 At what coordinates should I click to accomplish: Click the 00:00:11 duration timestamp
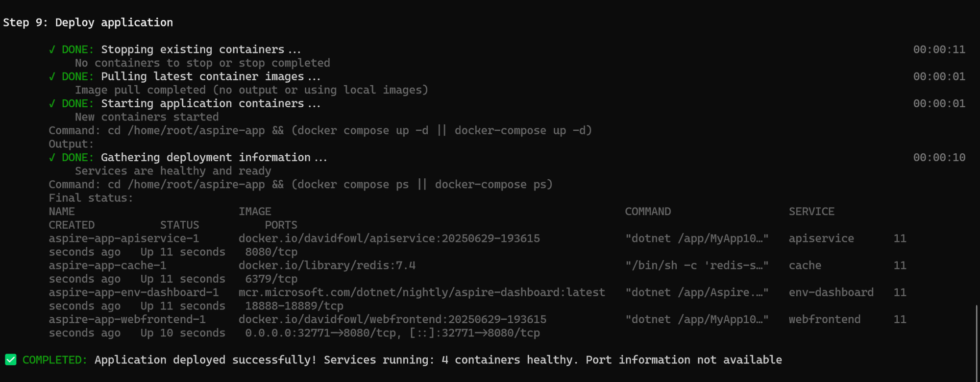pyautogui.click(x=939, y=49)
